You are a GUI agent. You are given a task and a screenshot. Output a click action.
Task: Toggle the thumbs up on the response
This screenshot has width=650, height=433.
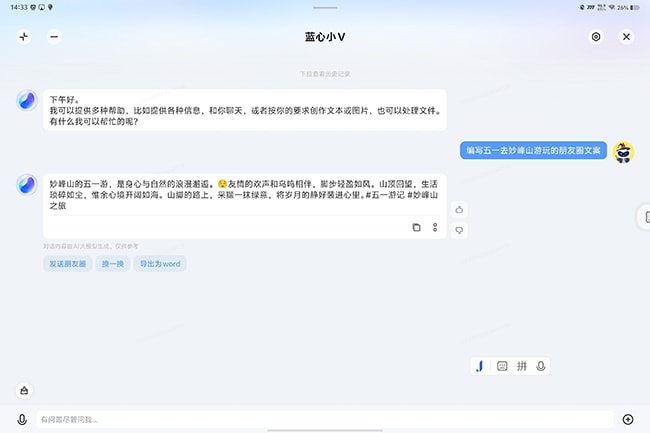click(x=459, y=209)
